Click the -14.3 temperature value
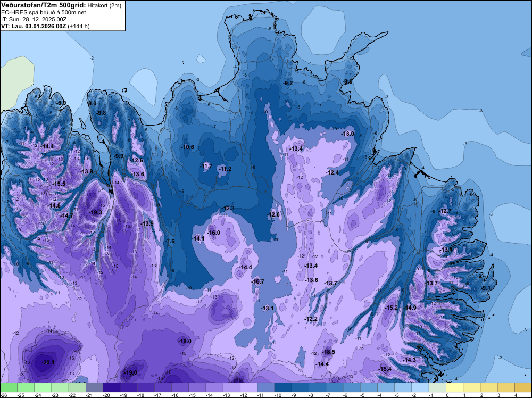This screenshot has width=532, height=398. [x=409, y=360]
